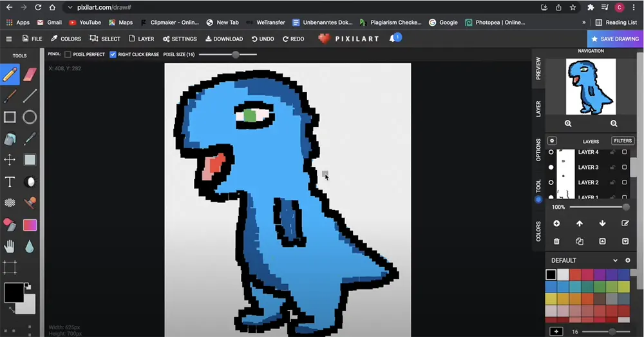Select the Blur droplet tool
Viewport: 644px width, 337px height.
(30, 247)
